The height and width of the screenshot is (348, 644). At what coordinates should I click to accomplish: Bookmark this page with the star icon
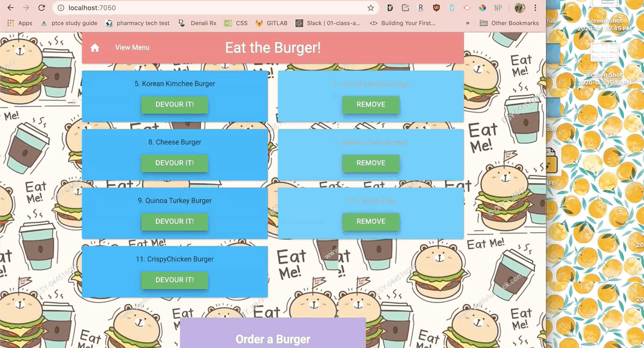371,8
